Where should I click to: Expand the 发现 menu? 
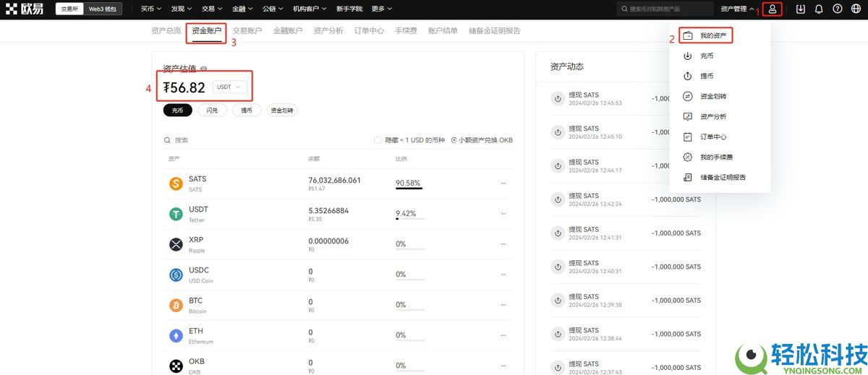[182, 9]
